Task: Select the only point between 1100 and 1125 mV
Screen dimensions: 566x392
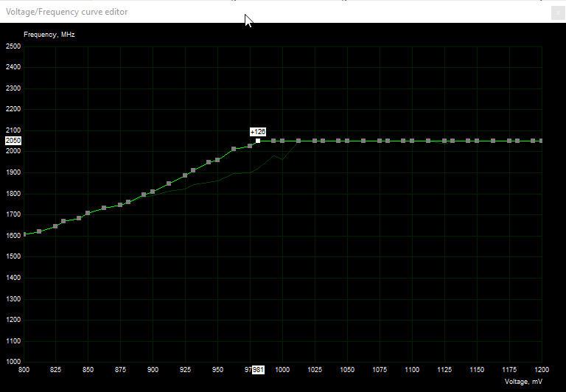Action: click(428, 141)
